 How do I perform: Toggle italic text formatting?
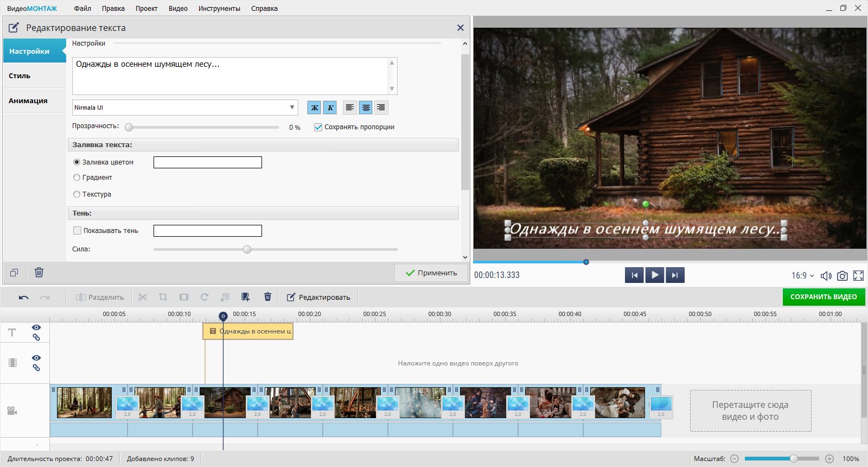point(330,108)
